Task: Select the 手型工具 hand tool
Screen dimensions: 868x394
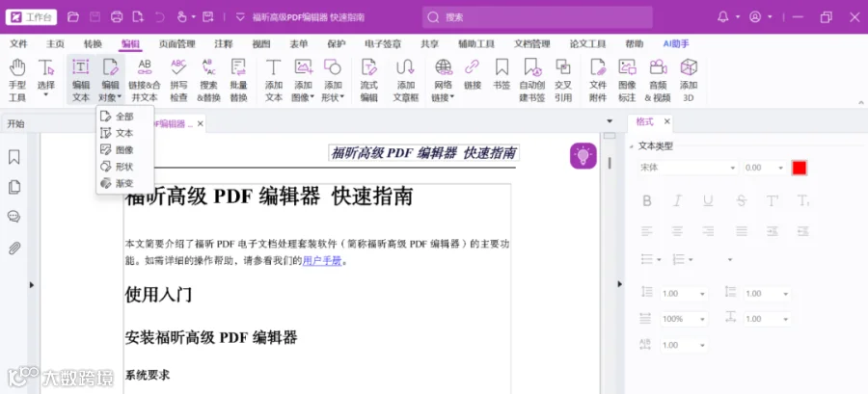Action: pos(17,80)
